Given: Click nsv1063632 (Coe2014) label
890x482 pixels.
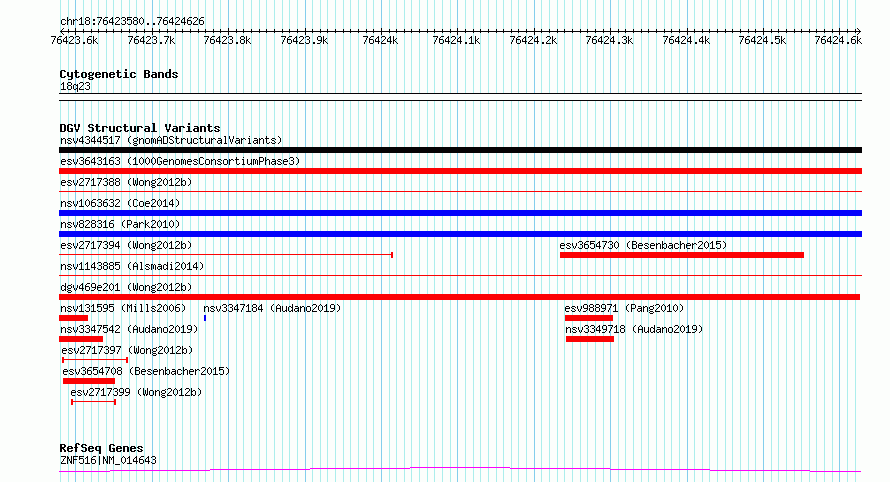Looking at the screenshot, I should tap(120, 203).
